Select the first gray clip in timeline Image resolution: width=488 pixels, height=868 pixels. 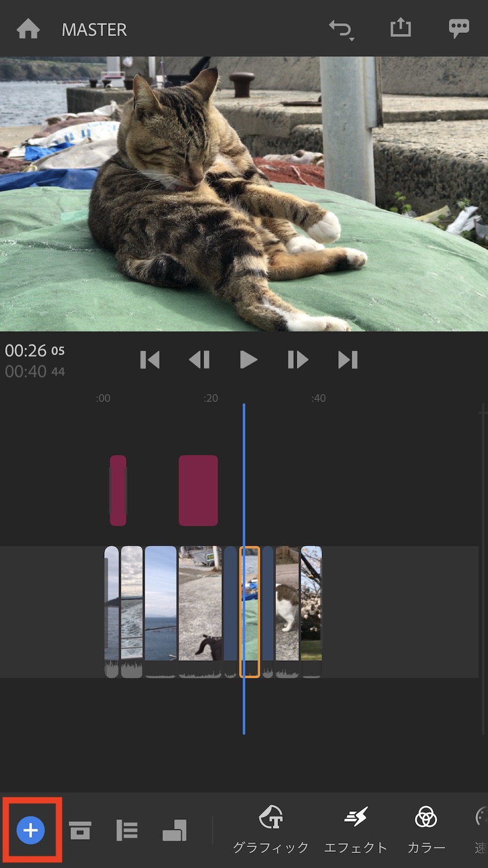click(112, 612)
